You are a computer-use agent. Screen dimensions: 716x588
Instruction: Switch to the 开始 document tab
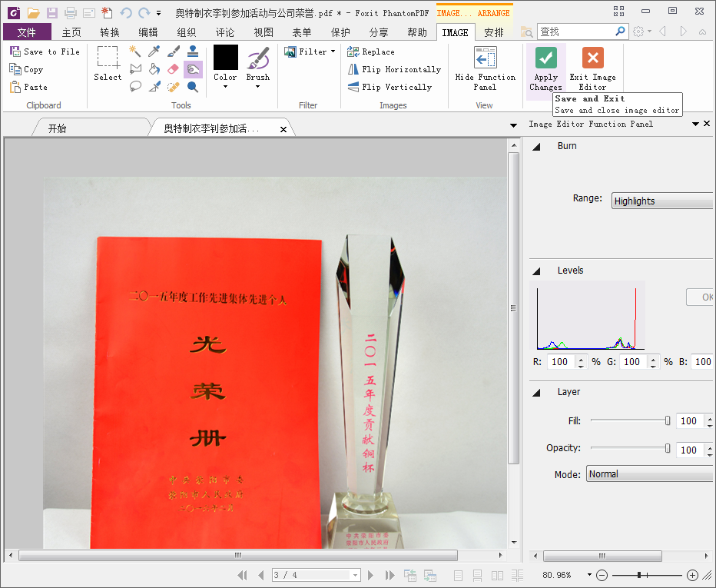pyautogui.click(x=58, y=128)
